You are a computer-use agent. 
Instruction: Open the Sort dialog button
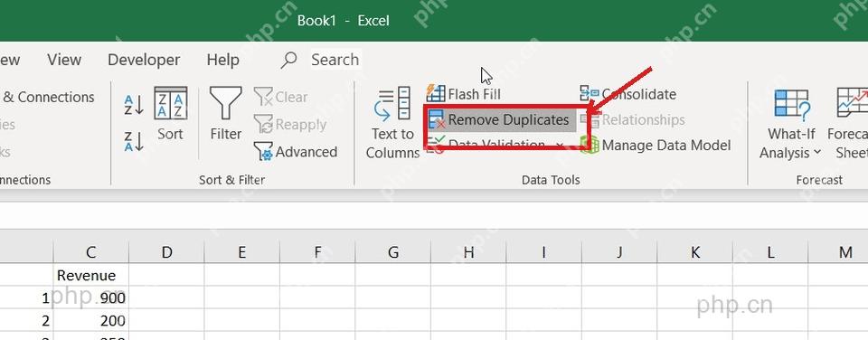click(170, 114)
